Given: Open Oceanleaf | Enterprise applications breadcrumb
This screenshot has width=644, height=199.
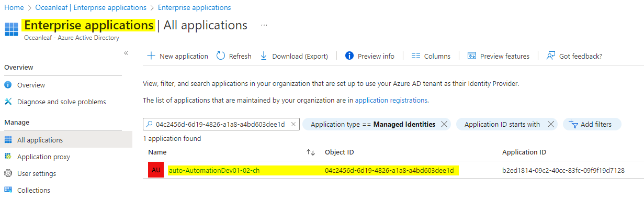Looking at the screenshot, I should 91,7.
